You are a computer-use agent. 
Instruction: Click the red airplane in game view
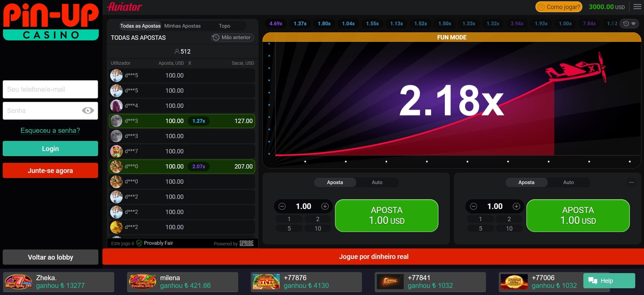(576, 68)
